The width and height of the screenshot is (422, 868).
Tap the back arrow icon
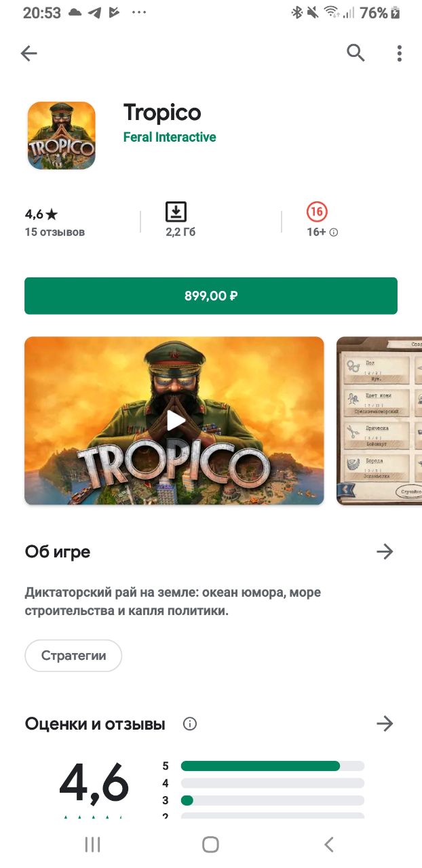tap(29, 54)
